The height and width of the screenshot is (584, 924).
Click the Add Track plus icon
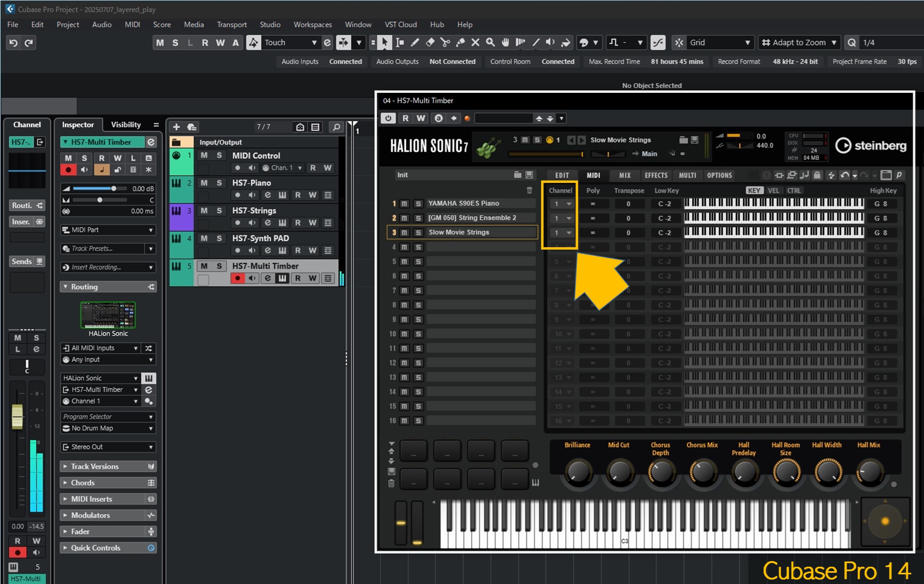pos(176,127)
